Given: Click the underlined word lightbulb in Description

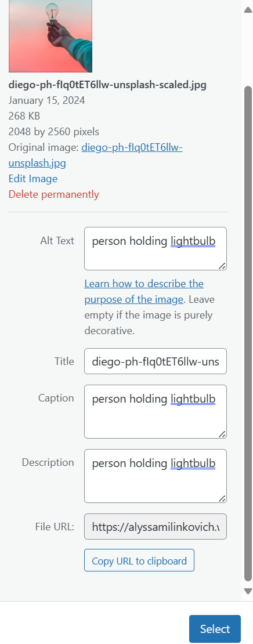Looking at the screenshot, I should point(193,464).
